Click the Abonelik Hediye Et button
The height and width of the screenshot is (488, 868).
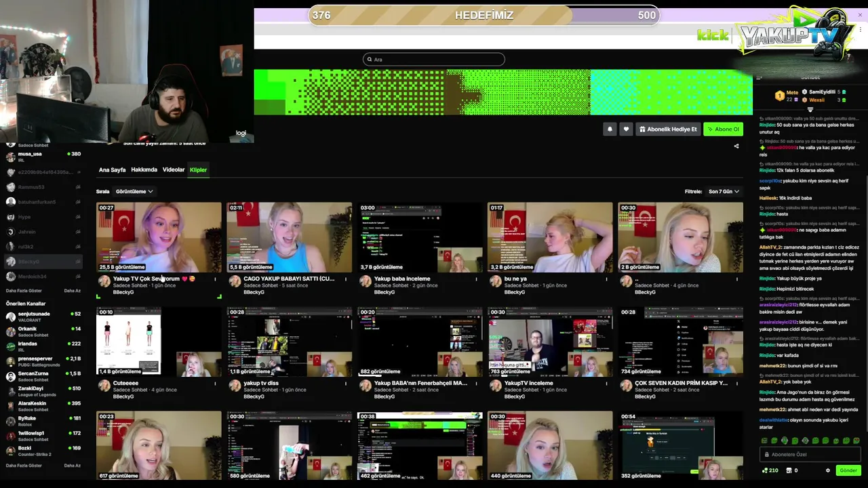(x=668, y=129)
